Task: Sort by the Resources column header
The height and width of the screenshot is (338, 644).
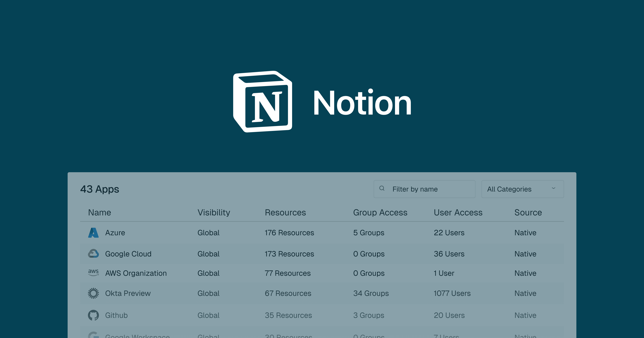Action: [x=285, y=212]
